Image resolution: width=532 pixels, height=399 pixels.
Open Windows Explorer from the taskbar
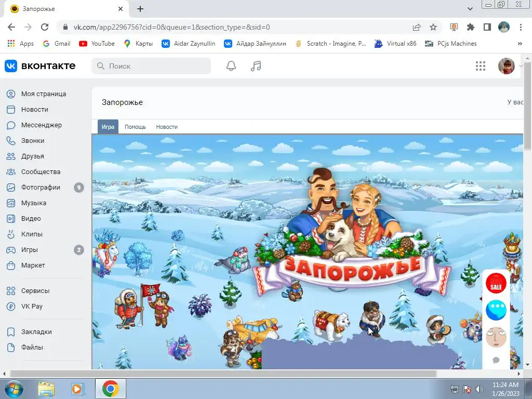click(x=46, y=389)
